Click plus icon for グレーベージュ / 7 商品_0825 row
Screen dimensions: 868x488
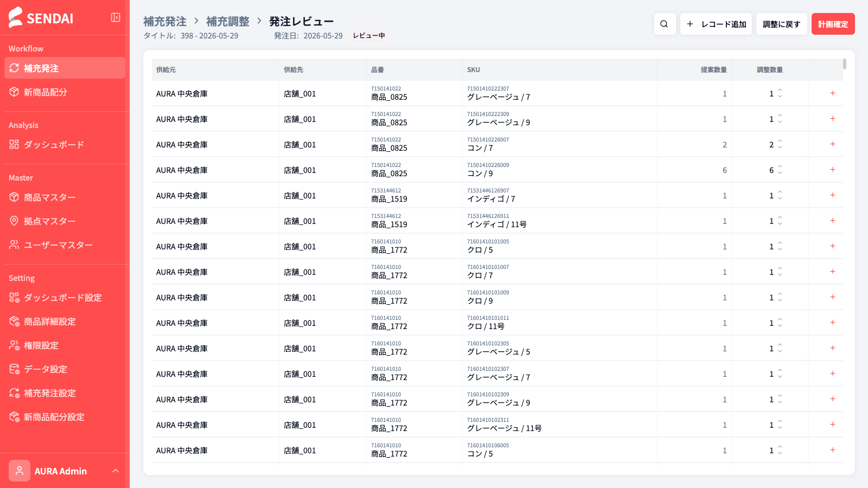833,93
